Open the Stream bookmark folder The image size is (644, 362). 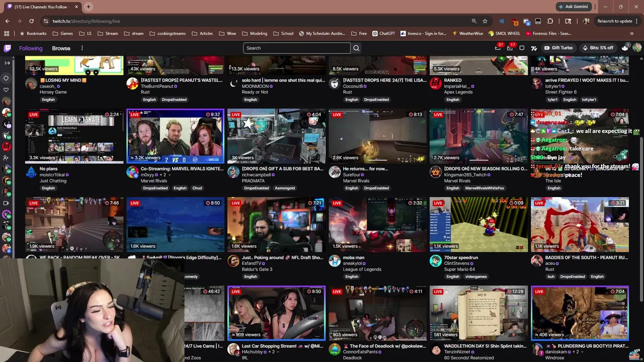pyautogui.click(x=108, y=34)
